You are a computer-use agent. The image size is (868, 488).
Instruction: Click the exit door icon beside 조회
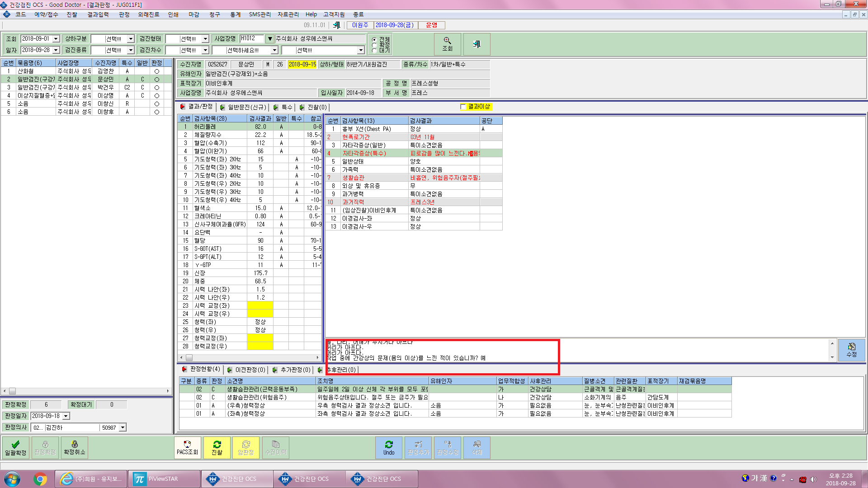coord(476,44)
